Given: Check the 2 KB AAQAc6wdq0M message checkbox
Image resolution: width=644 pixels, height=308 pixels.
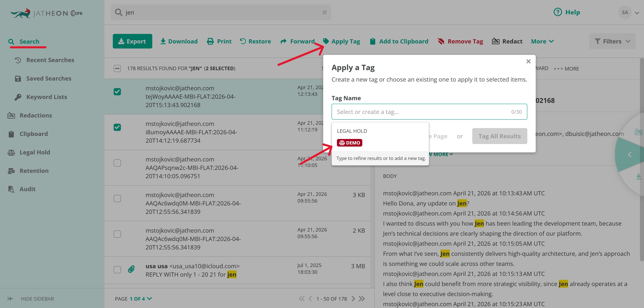Looking at the screenshot, I should pos(117,234).
